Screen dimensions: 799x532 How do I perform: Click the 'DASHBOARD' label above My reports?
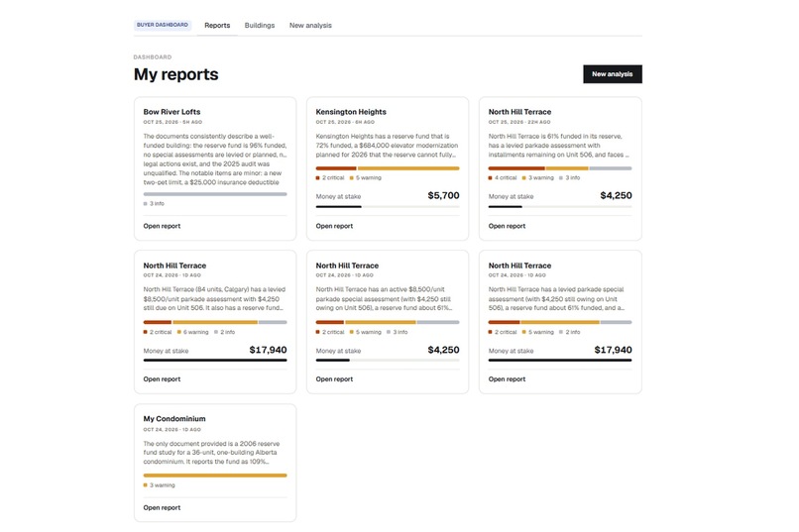[x=153, y=57]
